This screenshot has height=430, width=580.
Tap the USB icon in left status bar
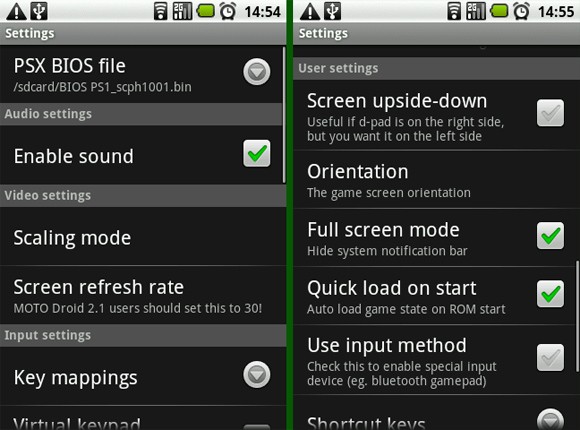39,11
